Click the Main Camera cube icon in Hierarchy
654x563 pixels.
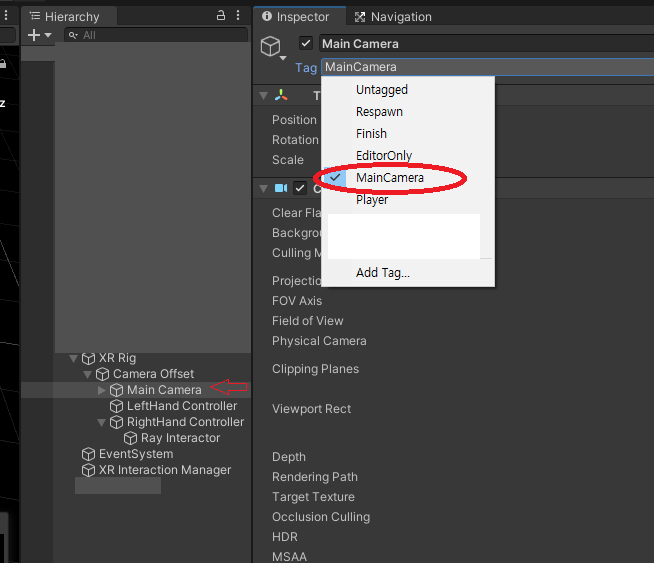(116, 390)
